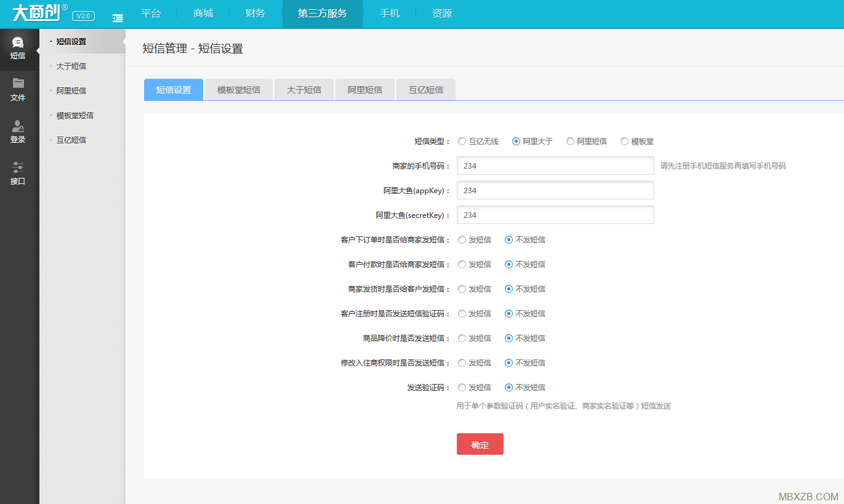844x504 pixels.
Task: Open 互亿短信 in the submenu
Action: point(71,140)
